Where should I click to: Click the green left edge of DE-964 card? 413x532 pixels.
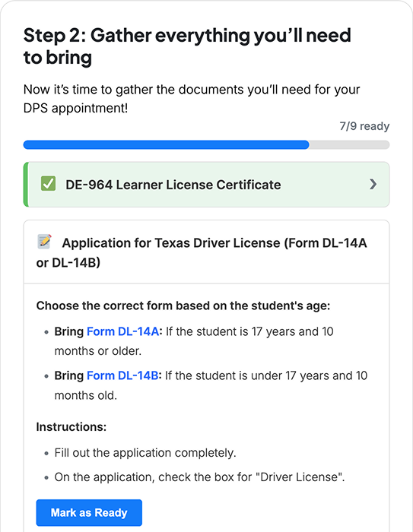point(26,185)
